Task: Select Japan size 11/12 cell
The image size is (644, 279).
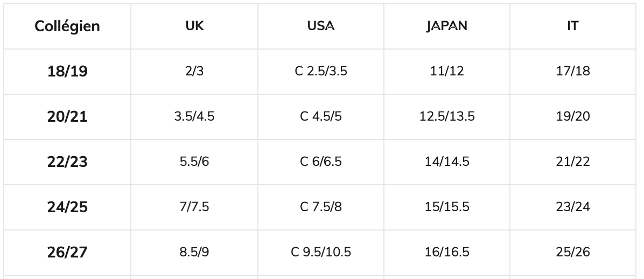Action: [x=447, y=72]
